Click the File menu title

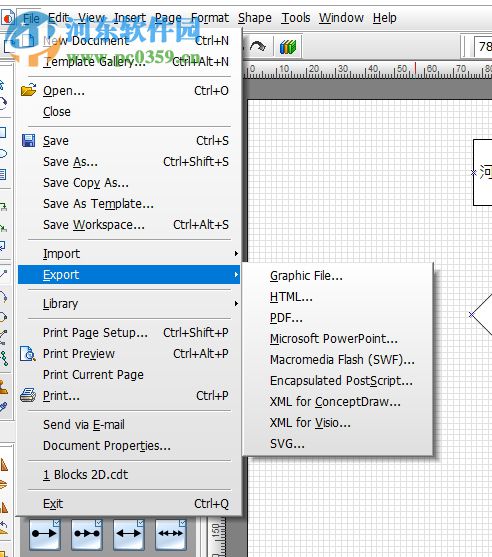point(31,18)
